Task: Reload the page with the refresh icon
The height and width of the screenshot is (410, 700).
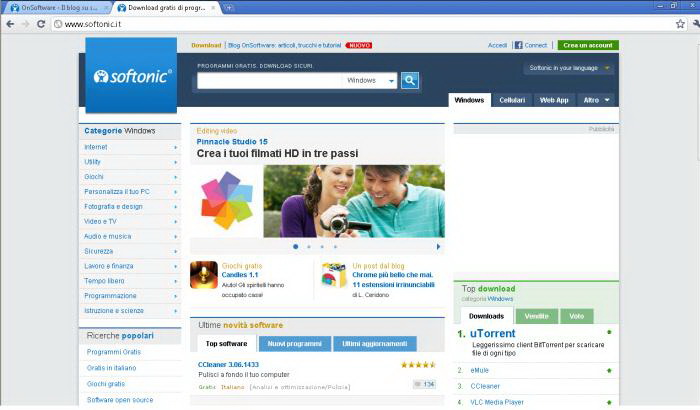Action: pos(41,24)
